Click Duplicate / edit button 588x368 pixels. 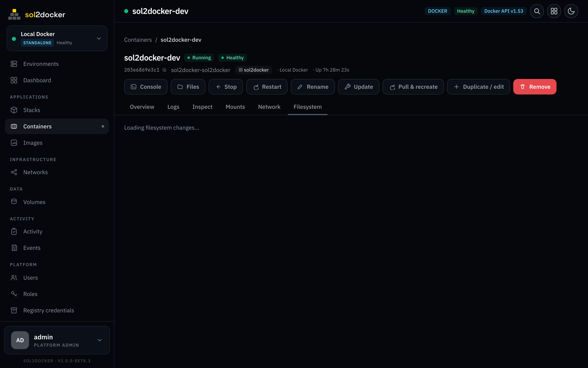tap(478, 87)
